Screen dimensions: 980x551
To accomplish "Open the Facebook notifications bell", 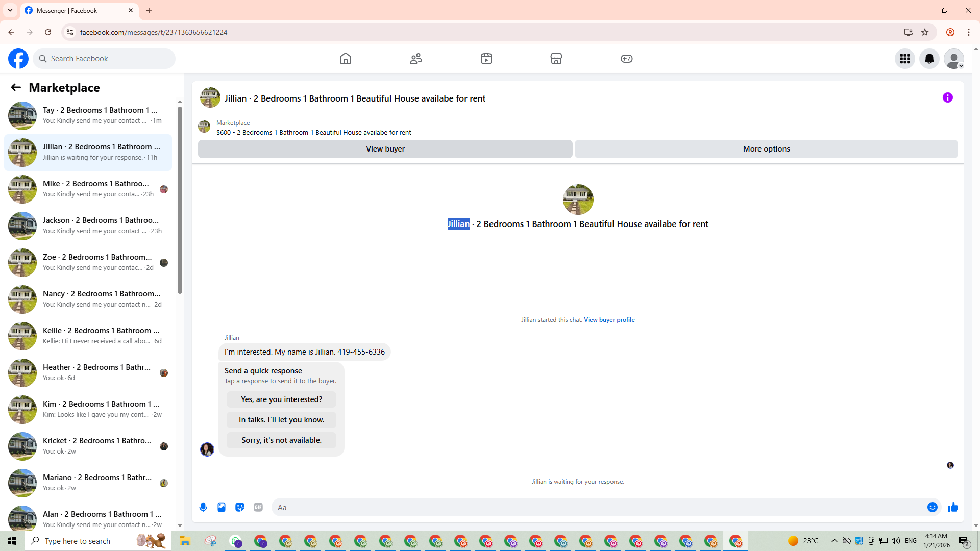I will point(929,59).
